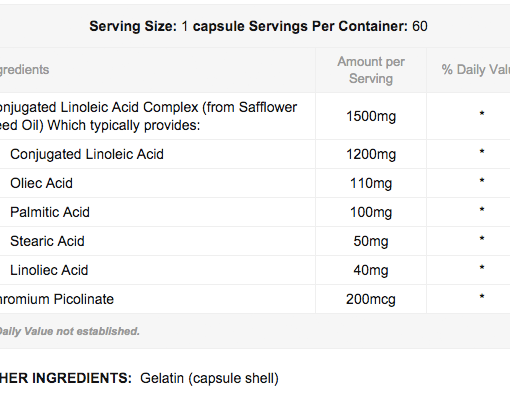510x398 pixels.
Task: Select the Oliec Acid row label
Action: point(41,183)
